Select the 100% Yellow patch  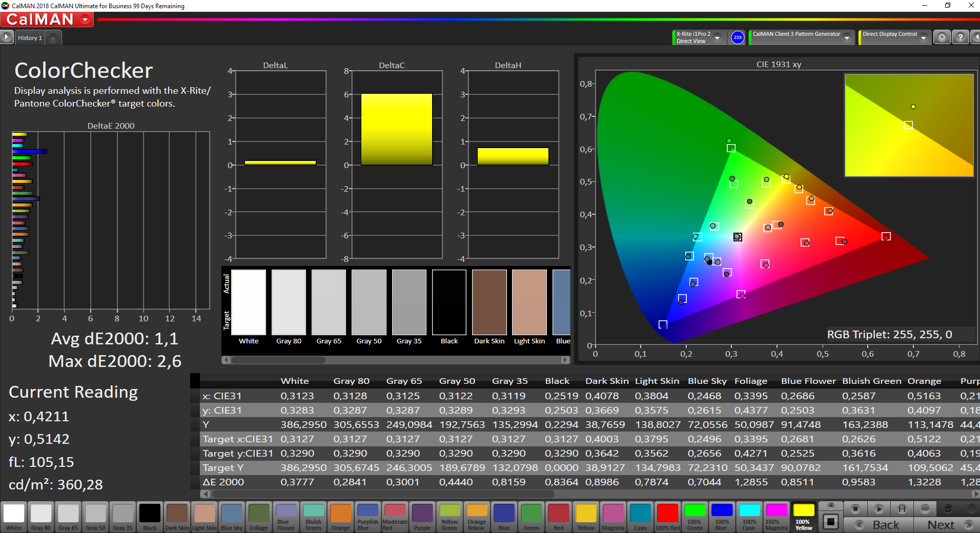pos(804,517)
